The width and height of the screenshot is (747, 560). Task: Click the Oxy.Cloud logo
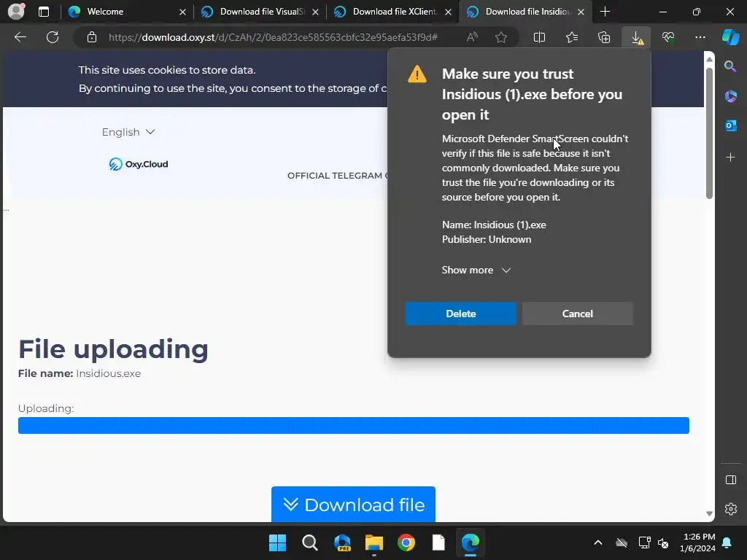[x=139, y=164]
